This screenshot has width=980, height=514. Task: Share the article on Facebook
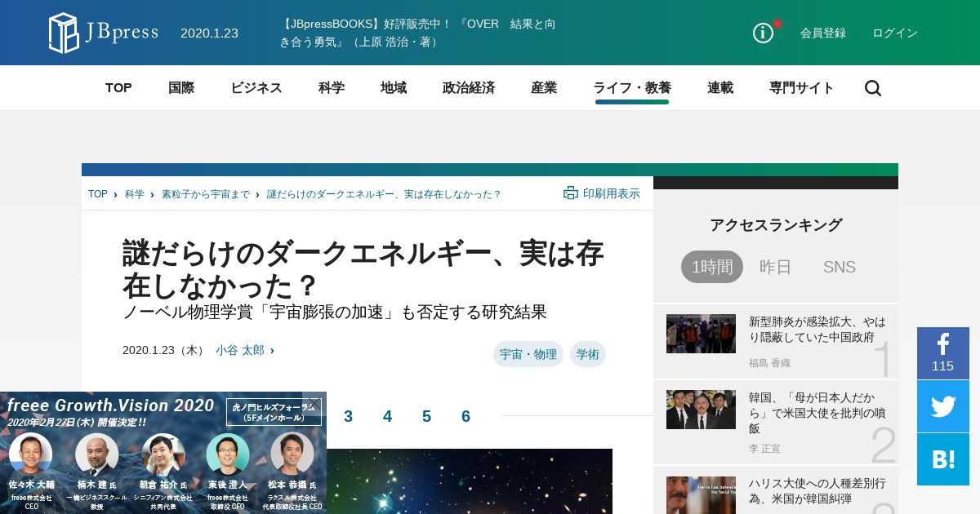click(942, 353)
